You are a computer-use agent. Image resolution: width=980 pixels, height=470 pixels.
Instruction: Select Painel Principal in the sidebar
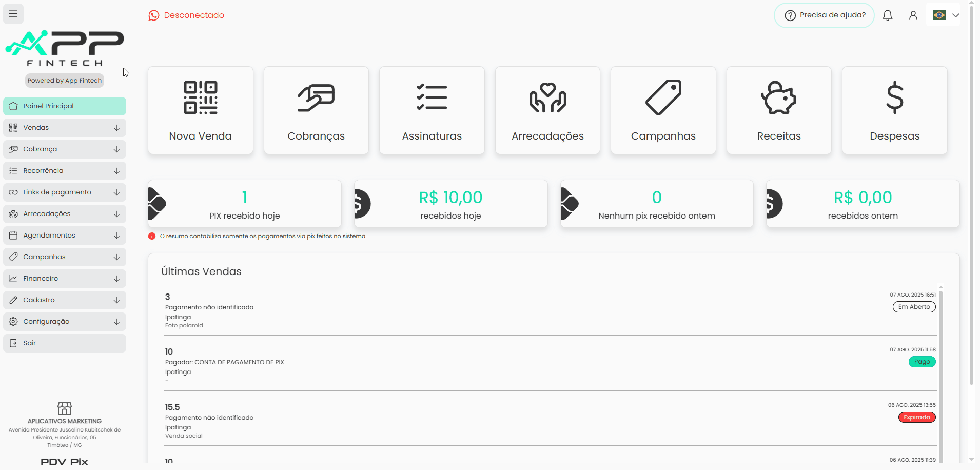pos(65,106)
